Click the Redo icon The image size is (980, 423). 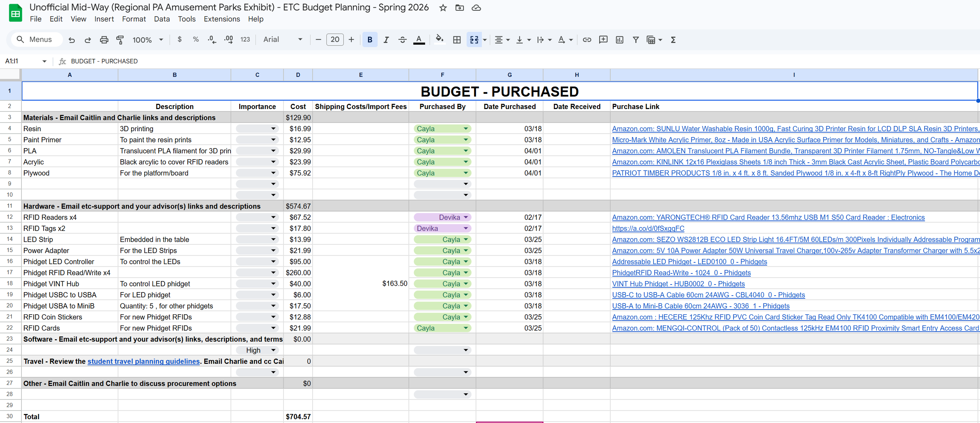pos(88,39)
